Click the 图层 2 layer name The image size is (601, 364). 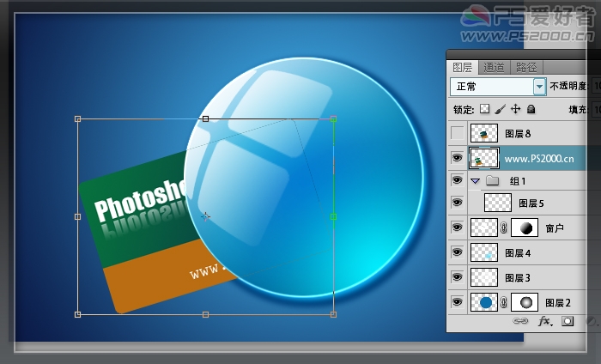[x=558, y=303]
